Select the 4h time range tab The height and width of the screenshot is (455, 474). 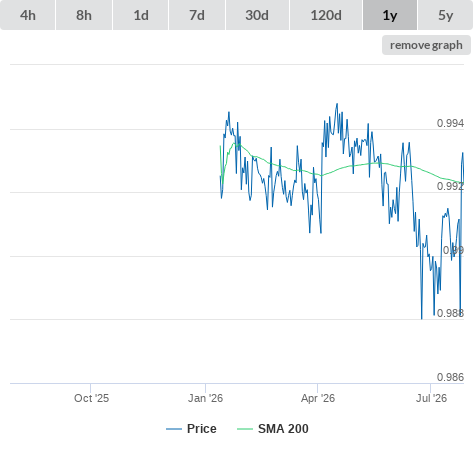(x=28, y=15)
